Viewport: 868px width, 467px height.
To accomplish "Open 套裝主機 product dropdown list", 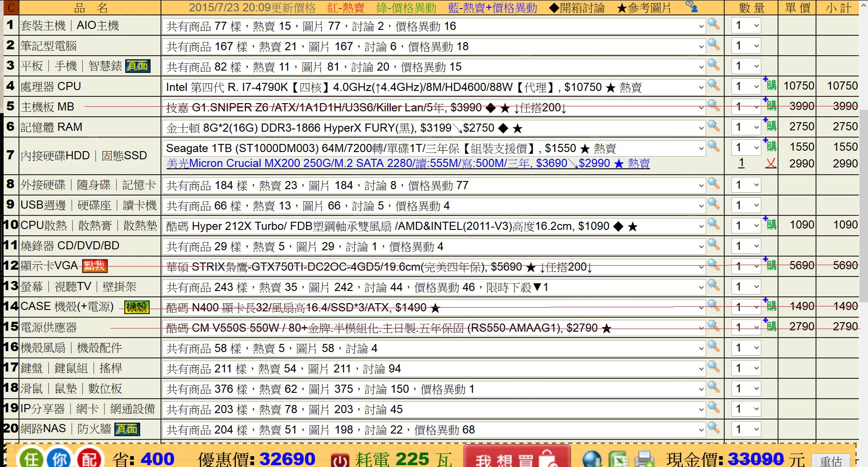I will (434, 26).
